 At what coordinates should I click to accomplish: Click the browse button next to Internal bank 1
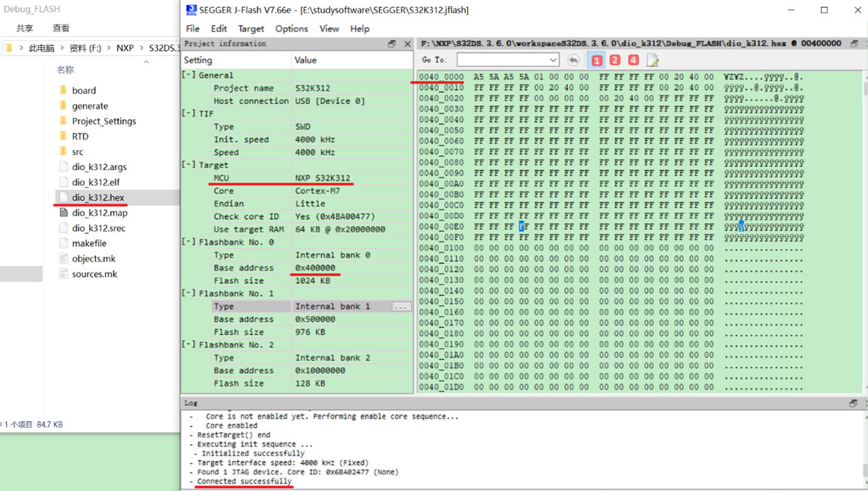pyautogui.click(x=402, y=306)
